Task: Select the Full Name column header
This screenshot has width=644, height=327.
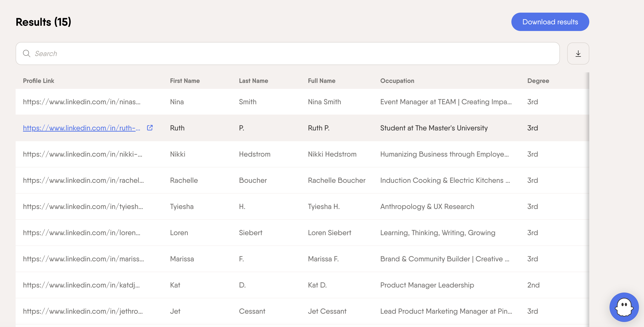Action: pyautogui.click(x=322, y=81)
